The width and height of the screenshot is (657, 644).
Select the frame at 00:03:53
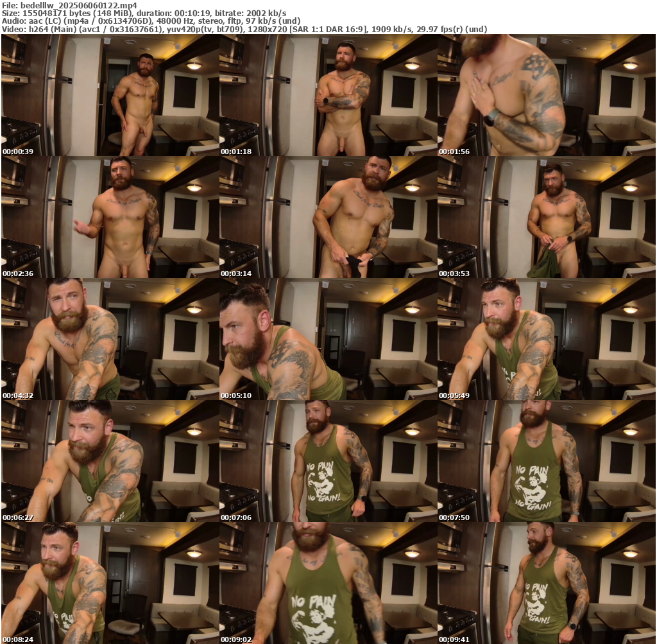point(547,217)
